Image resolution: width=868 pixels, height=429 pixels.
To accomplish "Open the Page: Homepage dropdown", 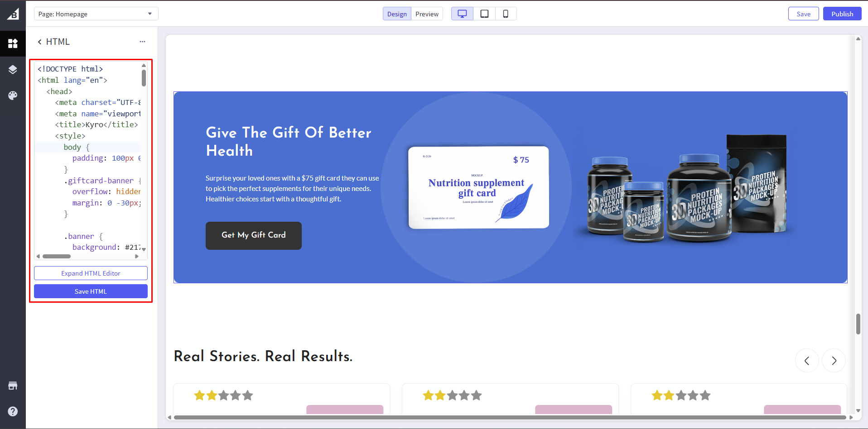I will coord(96,14).
